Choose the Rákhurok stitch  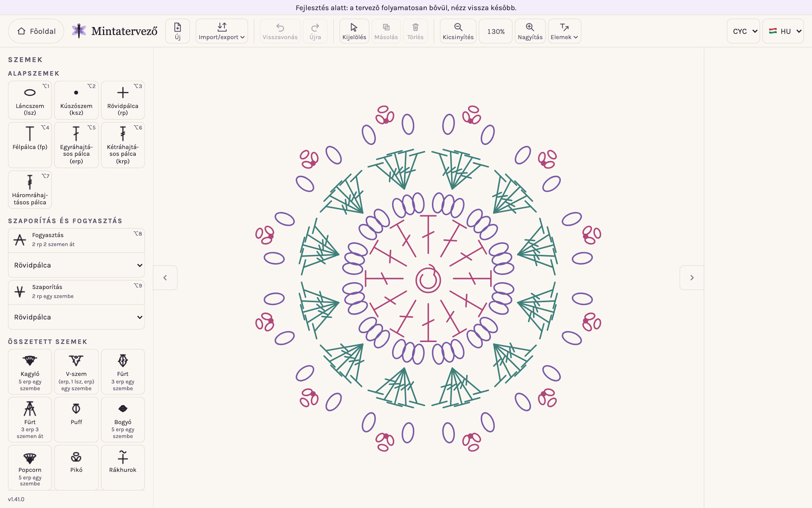[x=123, y=468]
